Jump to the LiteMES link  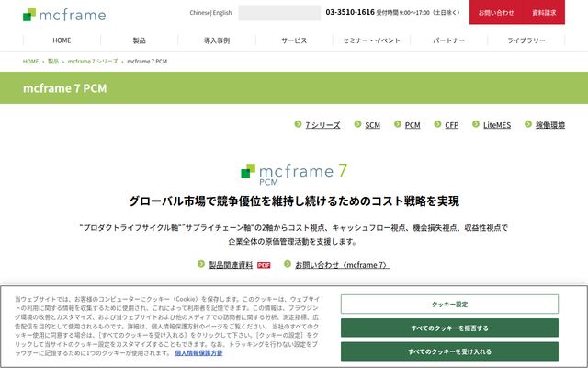[497, 125]
